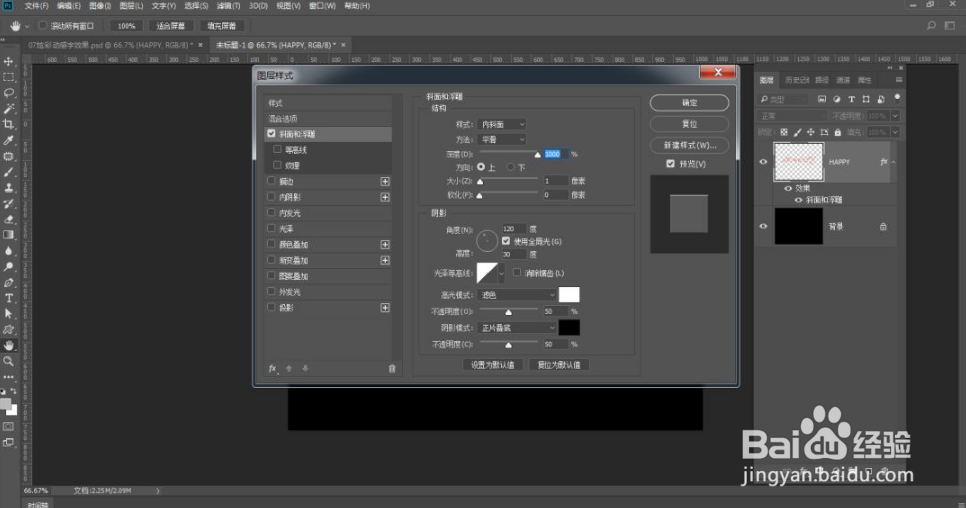Click the plus icon beside 描边

coord(385,181)
